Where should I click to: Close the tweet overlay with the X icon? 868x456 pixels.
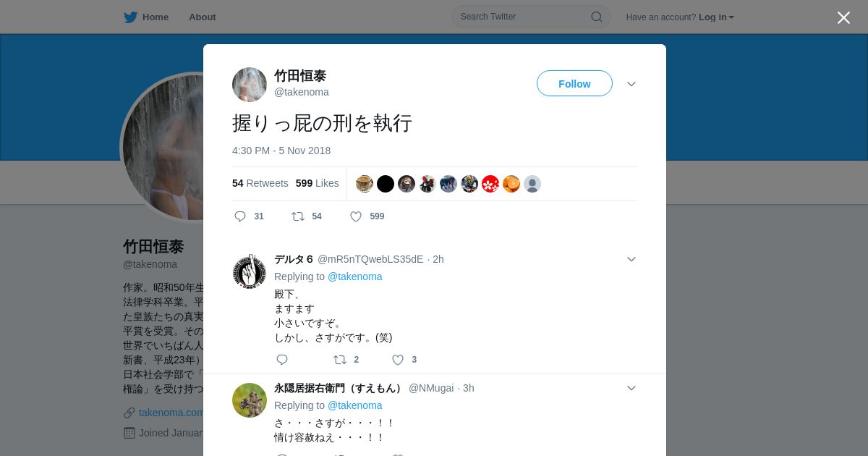843,17
